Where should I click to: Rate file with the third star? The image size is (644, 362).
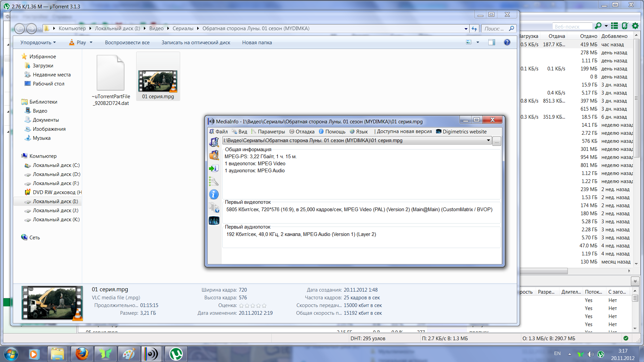[x=253, y=306]
